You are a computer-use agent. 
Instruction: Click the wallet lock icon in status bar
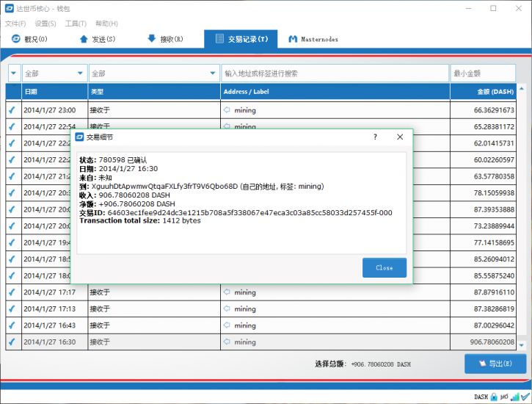(x=494, y=397)
